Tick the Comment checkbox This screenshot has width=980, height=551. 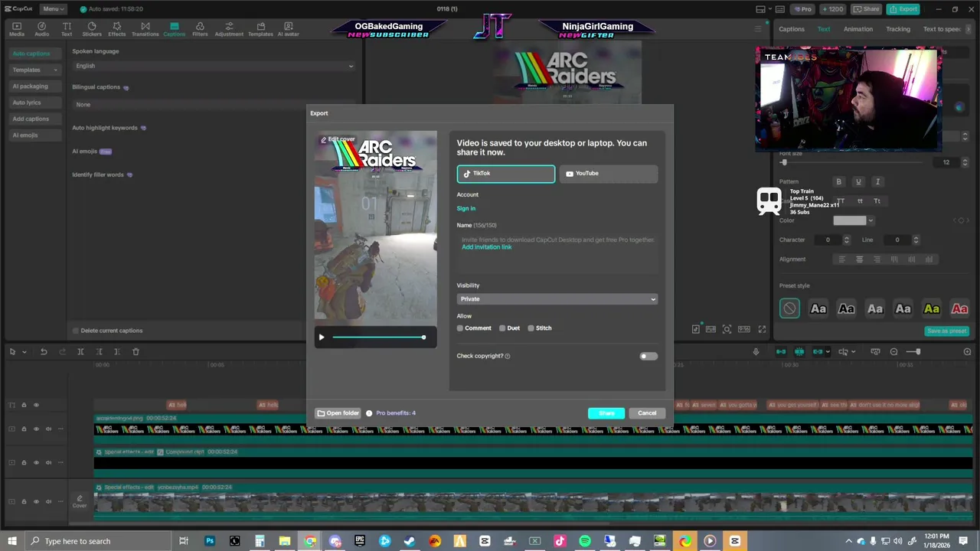[x=460, y=328]
